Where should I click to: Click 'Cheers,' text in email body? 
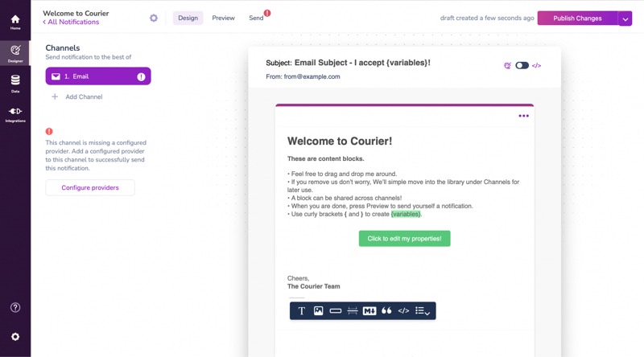pos(298,278)
